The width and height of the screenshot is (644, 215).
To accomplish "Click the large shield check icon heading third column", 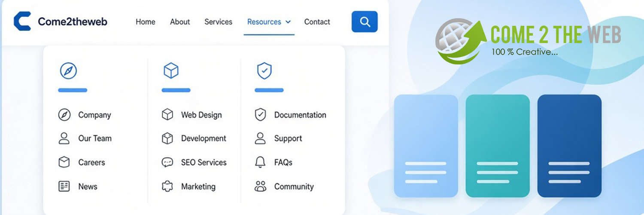I will [264, 71].
